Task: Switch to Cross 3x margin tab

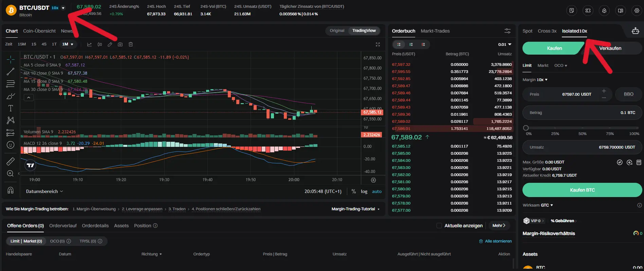Action: pos(547,31)
